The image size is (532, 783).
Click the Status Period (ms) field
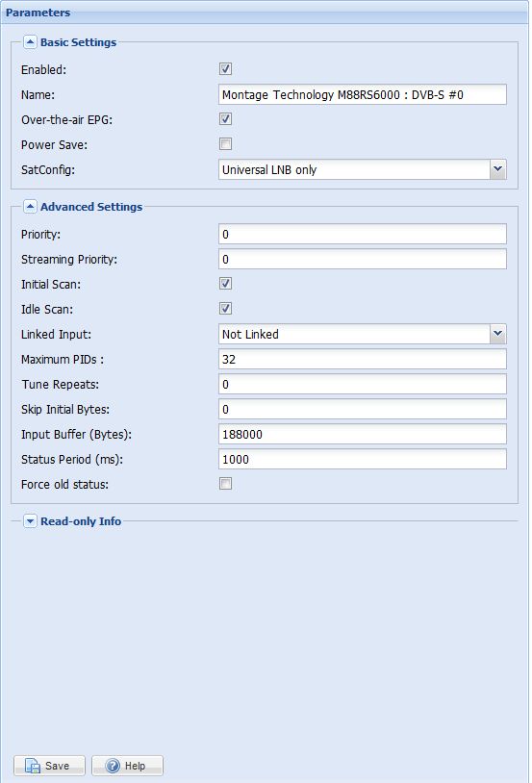point(362,459)
